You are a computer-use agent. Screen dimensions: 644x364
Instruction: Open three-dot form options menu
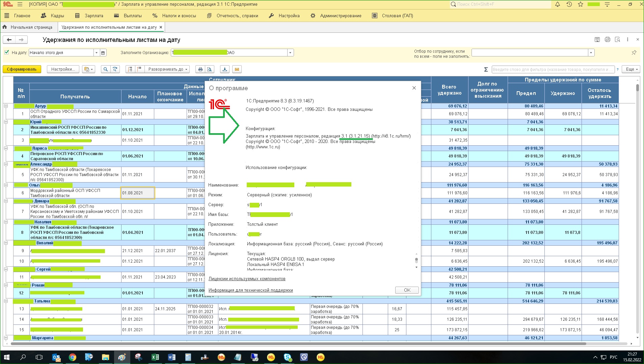click(627, 40)
